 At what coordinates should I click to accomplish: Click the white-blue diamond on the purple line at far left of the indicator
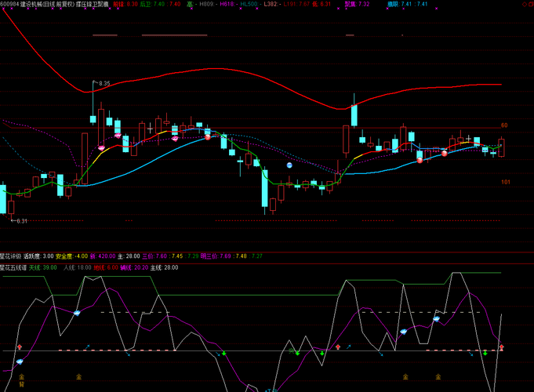pos(20,361)
